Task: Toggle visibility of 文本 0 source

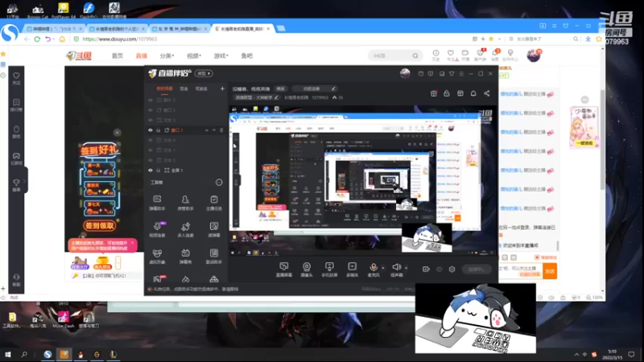Action: (x=151, y=140)
